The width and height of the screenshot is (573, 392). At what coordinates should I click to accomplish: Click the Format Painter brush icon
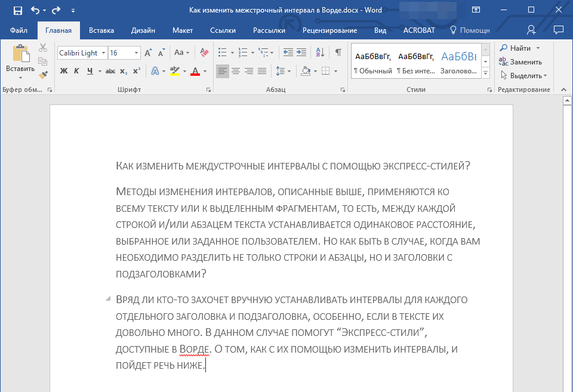tap(43, 75)
